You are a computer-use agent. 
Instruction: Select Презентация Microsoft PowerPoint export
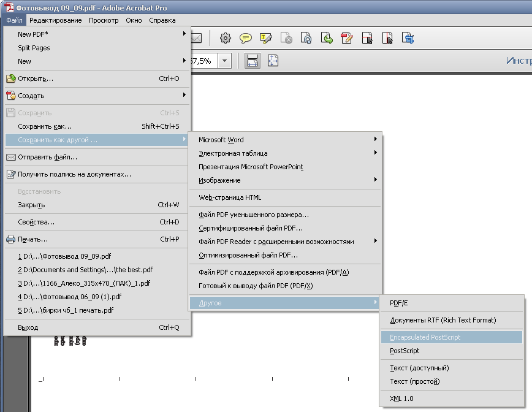click(285, 167)
